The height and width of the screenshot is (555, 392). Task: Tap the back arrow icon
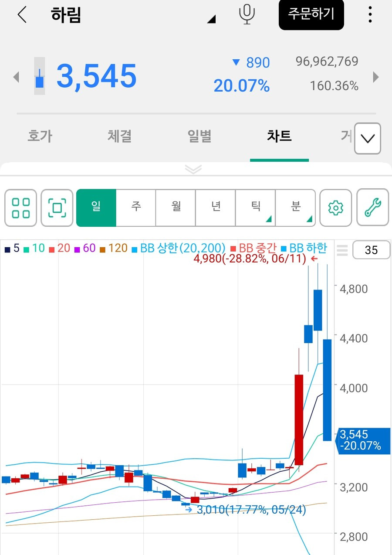pyautogui.click(x=22, y=14)
